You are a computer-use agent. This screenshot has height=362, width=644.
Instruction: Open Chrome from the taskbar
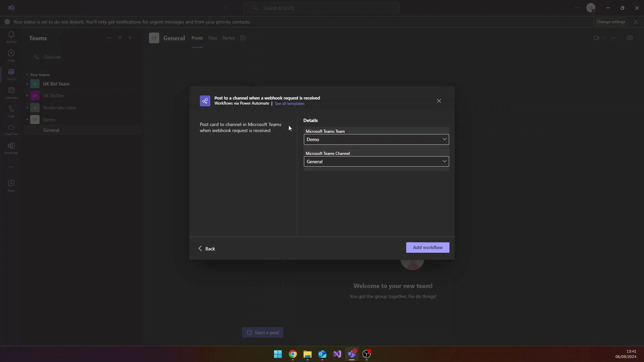tap(293, 354)
